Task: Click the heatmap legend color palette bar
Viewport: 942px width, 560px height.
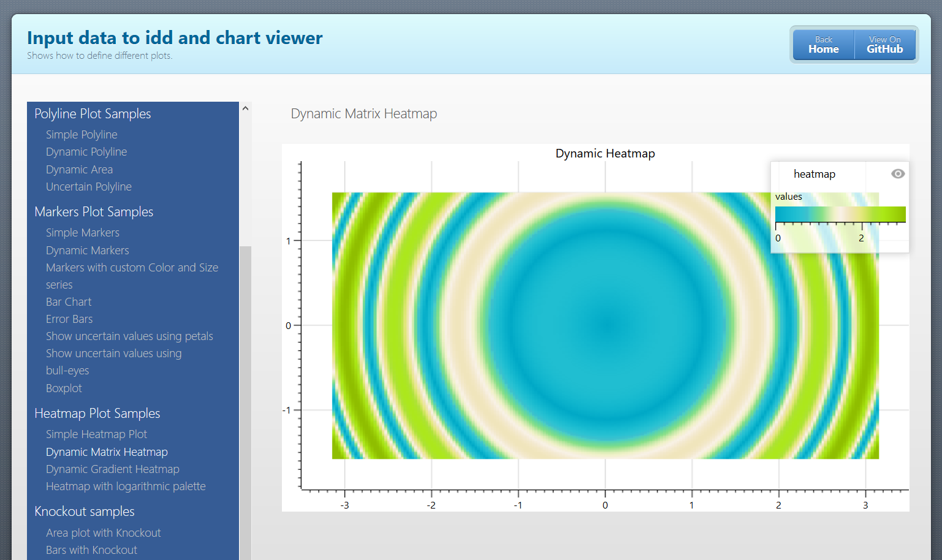Action: pos(840,214)
